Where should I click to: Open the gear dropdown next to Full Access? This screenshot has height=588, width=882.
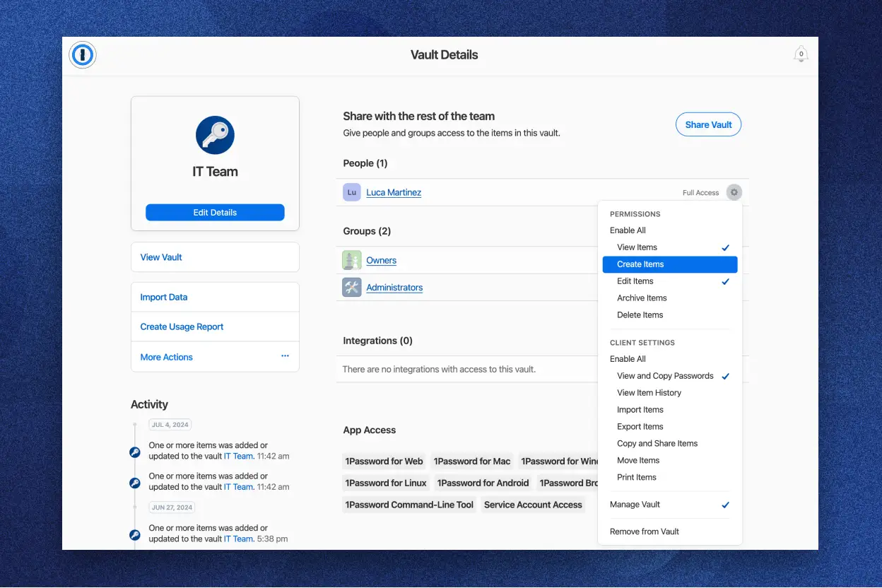pyautogui.click(x=734, y=192)
